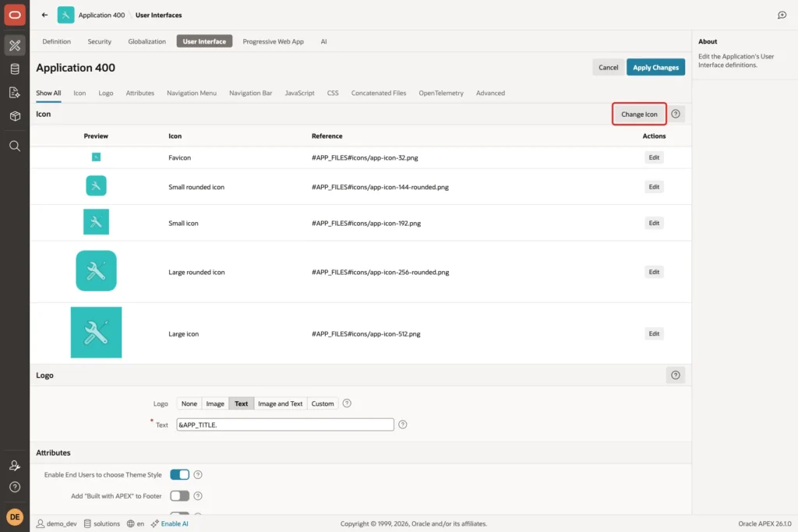Open Team Development sidebar icon

click(x=15, y=92)
